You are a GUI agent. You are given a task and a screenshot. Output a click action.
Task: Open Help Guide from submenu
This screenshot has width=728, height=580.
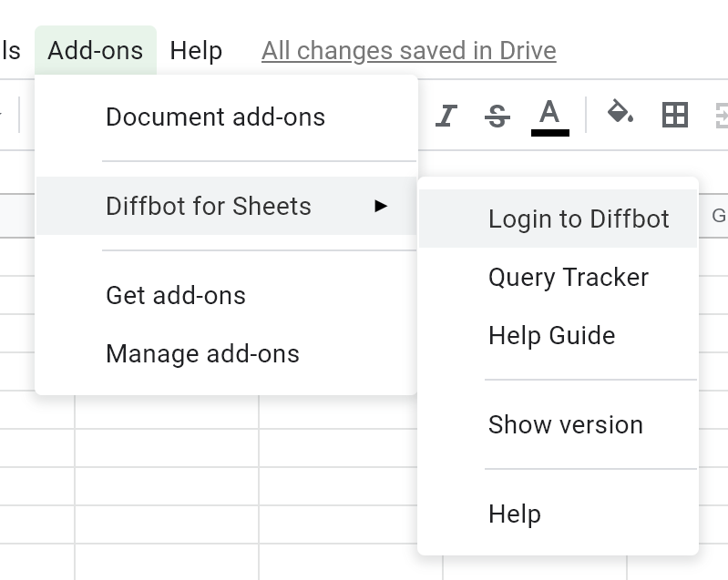click(x=558, y=335)
